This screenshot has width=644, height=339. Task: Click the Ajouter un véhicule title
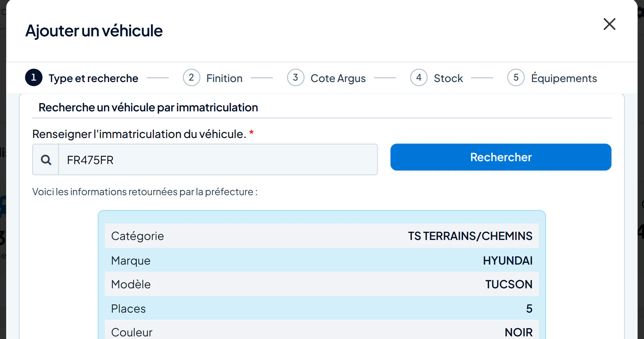click(94, 31)
